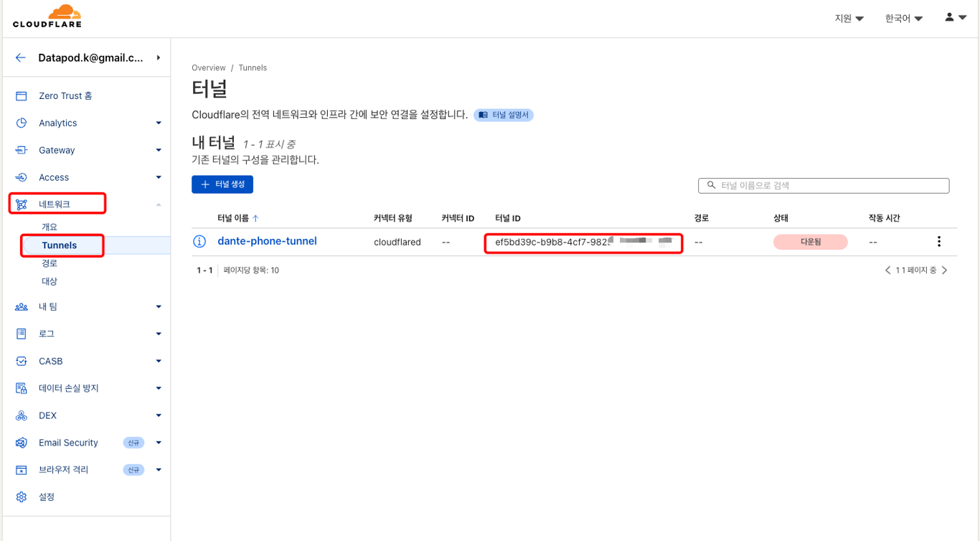The height and width of the screenshot is (541, 980).
Task: Click the 설정 gear icon
Action: pos(22,497)
